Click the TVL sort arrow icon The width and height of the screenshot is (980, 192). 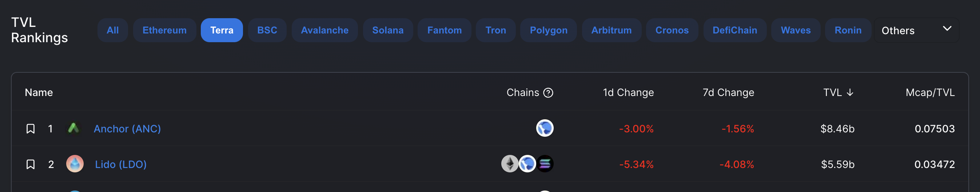pyautogui.click(x=850, y=93)
